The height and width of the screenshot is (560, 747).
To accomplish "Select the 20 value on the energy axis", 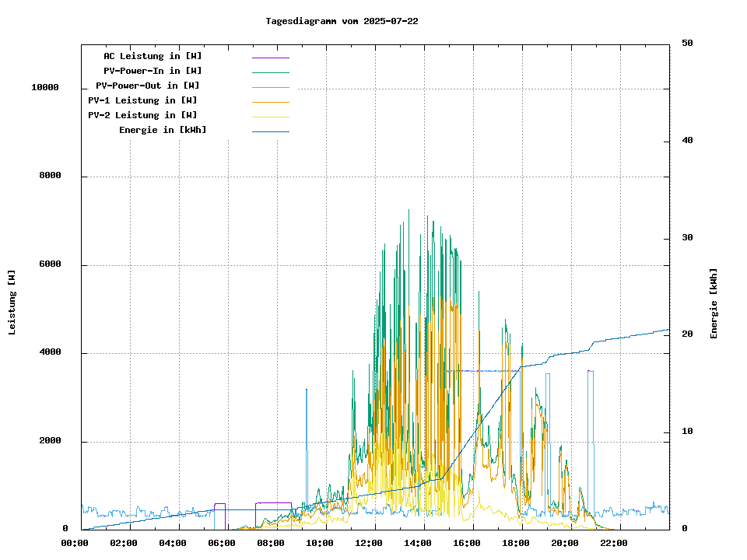I will [687, 334].
